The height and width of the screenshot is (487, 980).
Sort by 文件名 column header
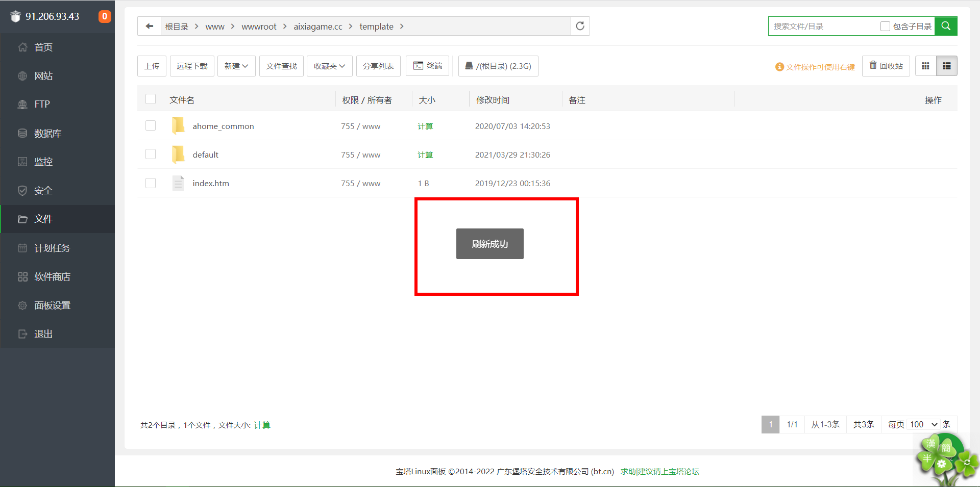coord(182,100)
